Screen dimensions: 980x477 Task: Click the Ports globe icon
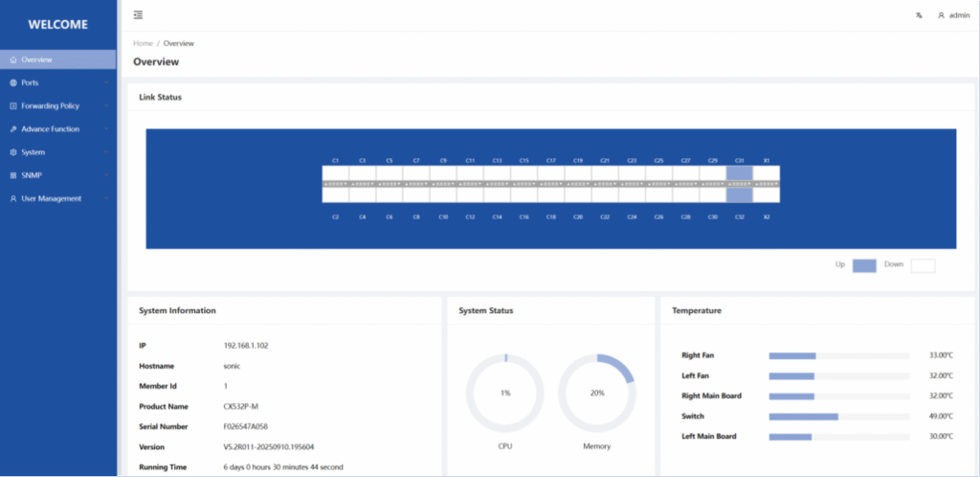coord(12,82)
